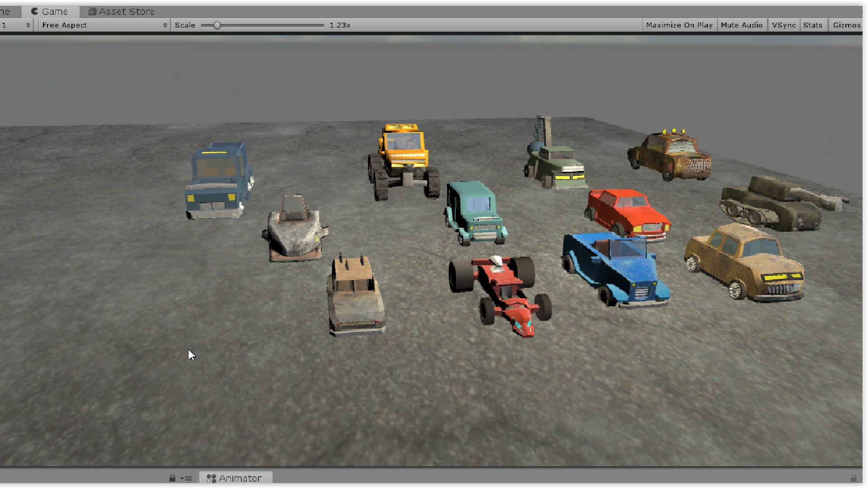Open the panel options menu icon
The height and width of the screenshot is (488, 868).
coord(186,478)
